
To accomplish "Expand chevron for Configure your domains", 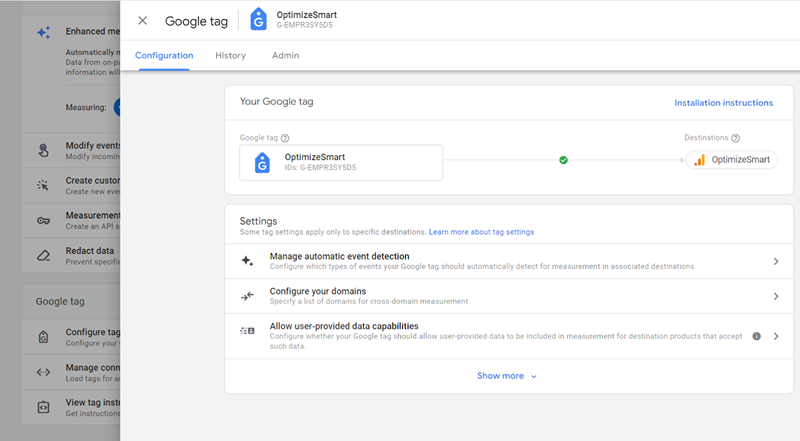I will (x=776, y=296).
